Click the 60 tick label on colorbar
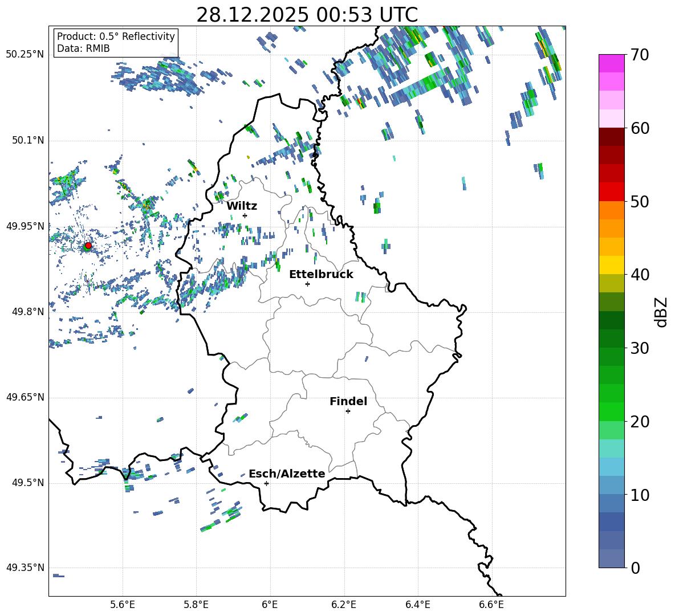The image size is (675, 616). point(640,128)
